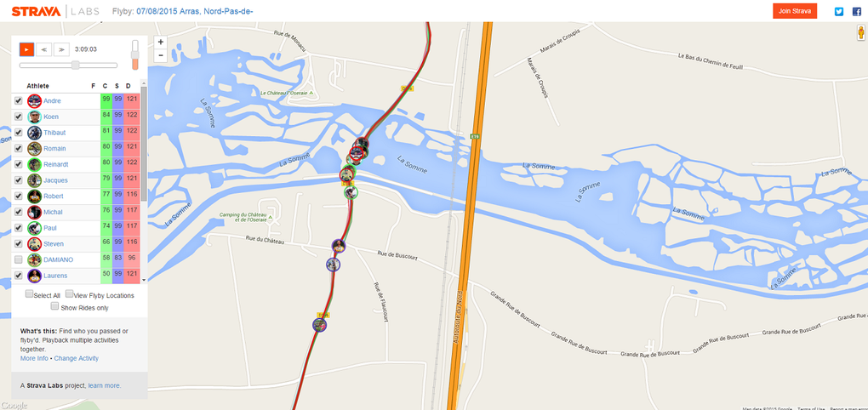Slow down playback with the rewind arrow
Screen dimensions: 868x410
coord(43,49)
